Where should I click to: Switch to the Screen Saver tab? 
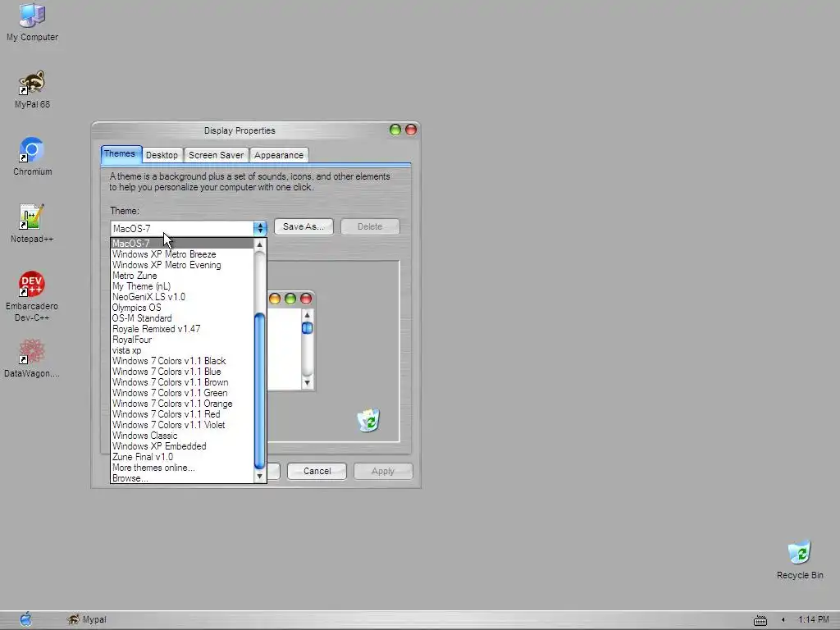216,155
